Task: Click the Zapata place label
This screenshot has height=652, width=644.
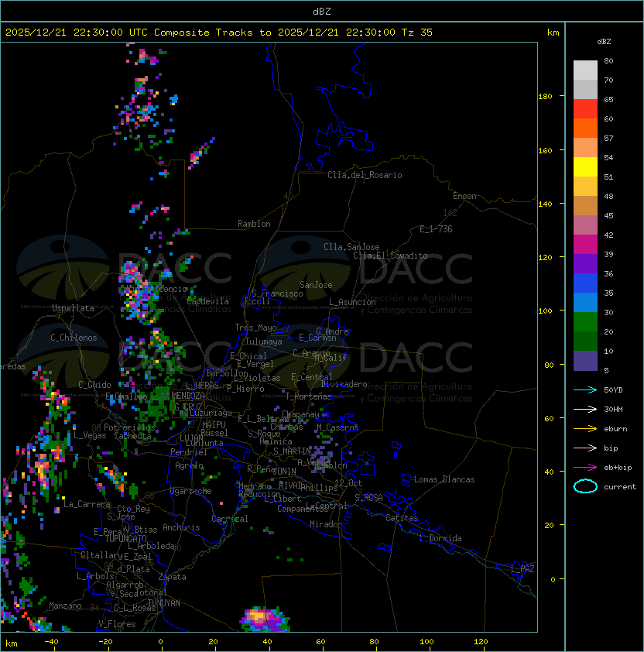Action: tap(172, 577)
